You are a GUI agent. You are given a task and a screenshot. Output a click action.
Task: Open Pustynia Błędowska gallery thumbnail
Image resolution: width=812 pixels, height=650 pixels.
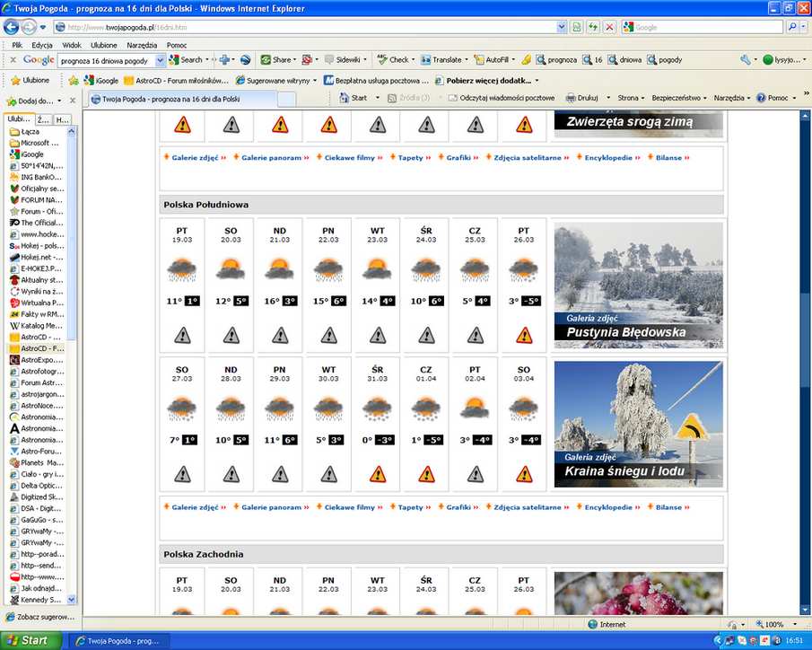pyautogui.click(x=639, y=285)
